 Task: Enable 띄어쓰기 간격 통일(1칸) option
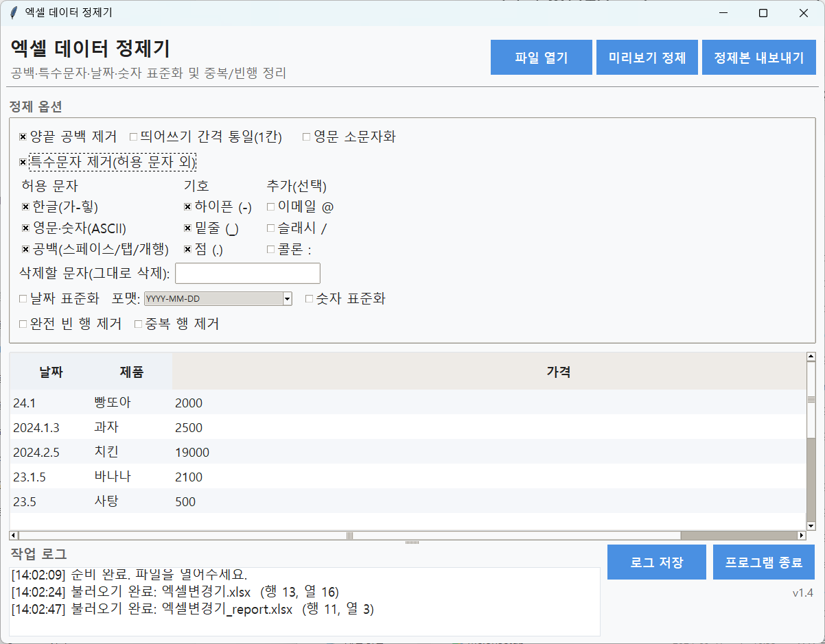pos(134,137)
